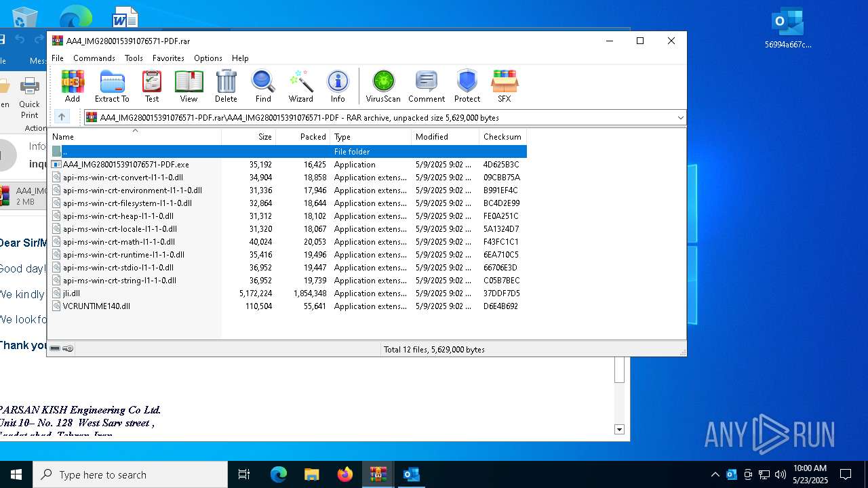Image resolution: width=868 pixels, height=488 pixels.
Task: Open the Help menu
Action: tap(240, 58)
